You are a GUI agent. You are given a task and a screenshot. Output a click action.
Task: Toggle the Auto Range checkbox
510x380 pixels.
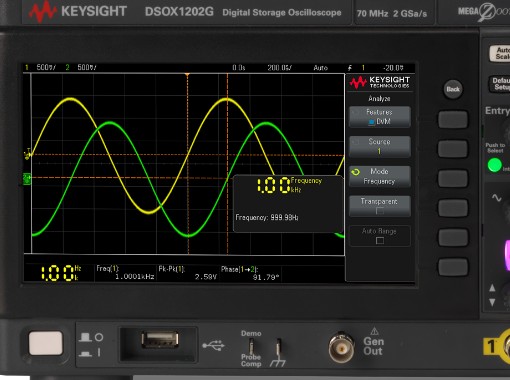[380, 240]
